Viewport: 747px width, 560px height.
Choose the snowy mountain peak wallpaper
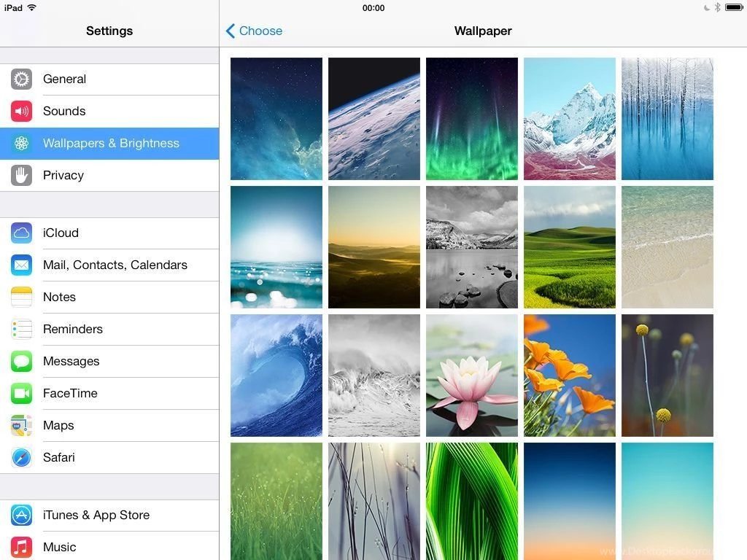pos(569,118)
